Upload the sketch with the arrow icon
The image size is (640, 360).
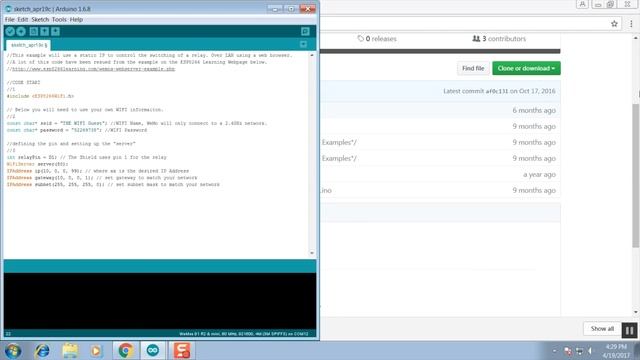click(x=21, y=31)
